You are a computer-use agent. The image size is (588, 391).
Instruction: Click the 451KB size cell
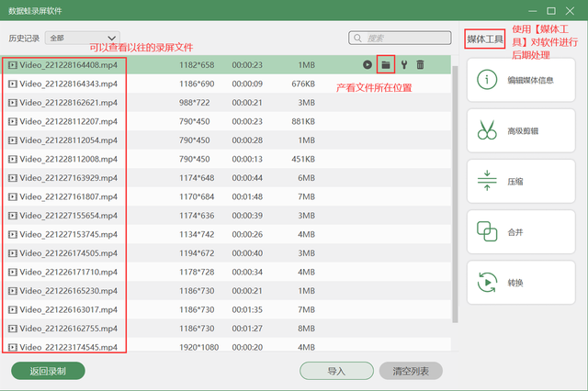tap(303, 159)
